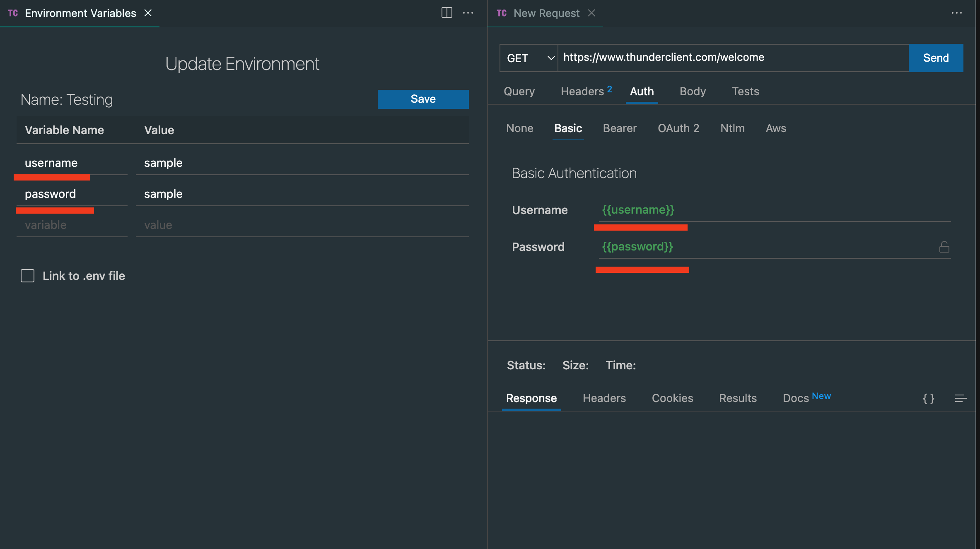Click the empty variable name field
Image resolution: width=980 pixels, height=549 pixels.
pos(72,225)
